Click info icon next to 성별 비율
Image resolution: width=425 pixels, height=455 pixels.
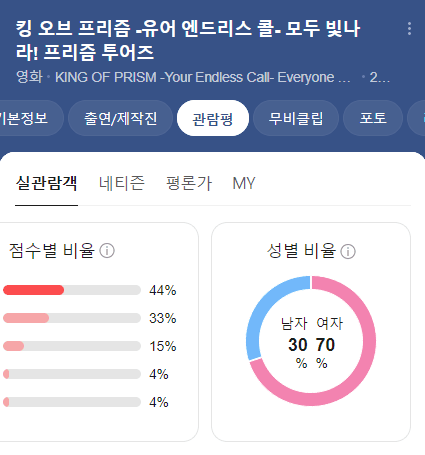pos(348,251)
